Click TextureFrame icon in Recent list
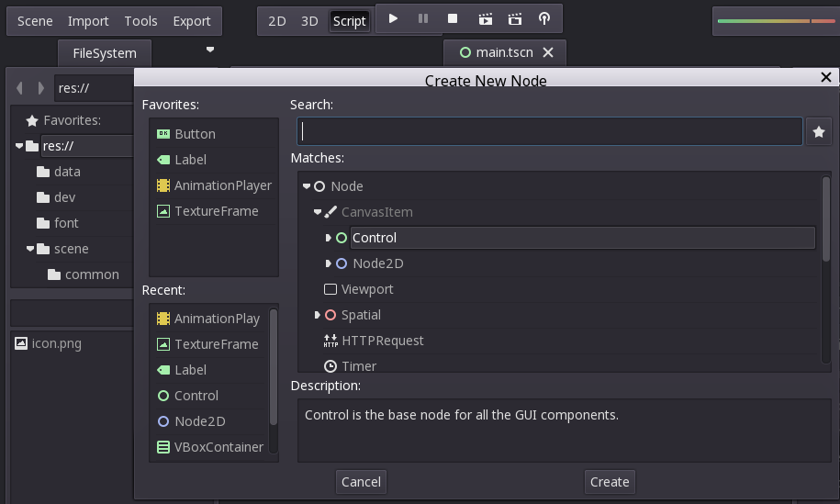 [x=163, y=344]
